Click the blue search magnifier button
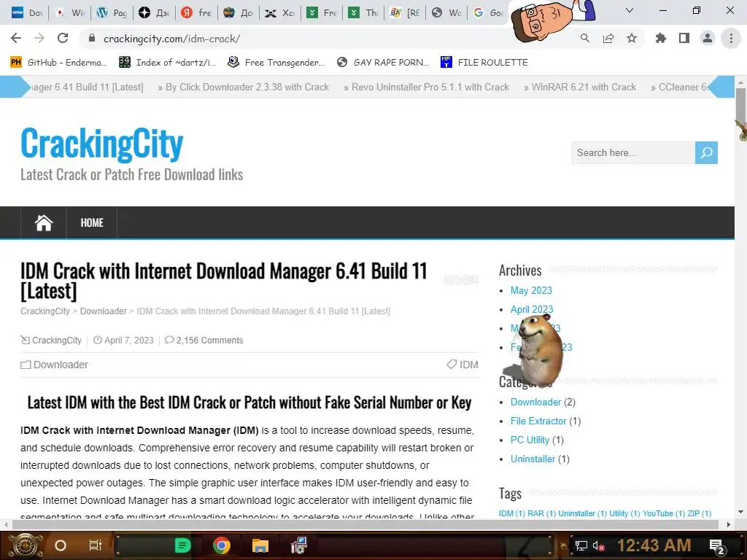Image resolution: width=747 pixels, height=560 pixels. pyautogui.click(x=706, y=153)
